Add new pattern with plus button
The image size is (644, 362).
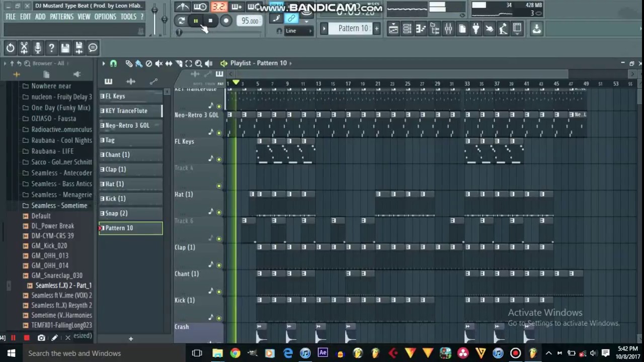[376, 29]
